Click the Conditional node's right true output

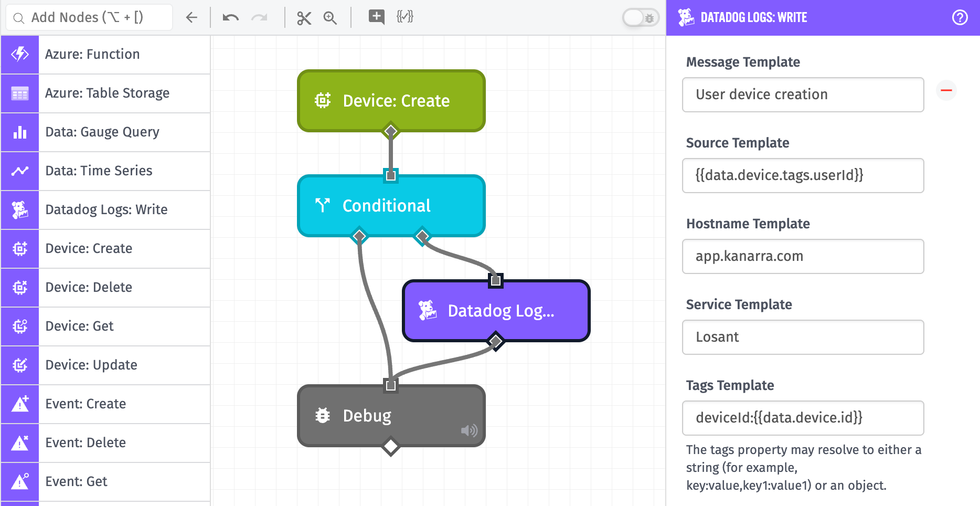coord(422,237)
